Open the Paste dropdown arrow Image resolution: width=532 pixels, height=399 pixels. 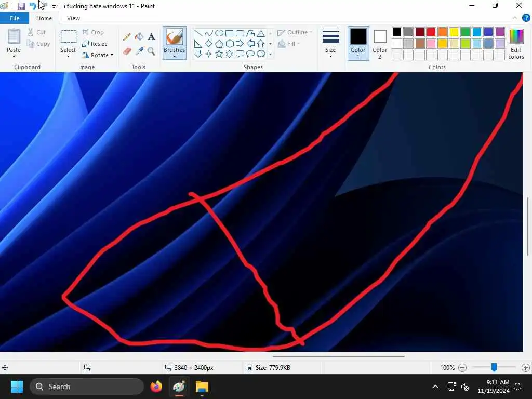(14, 56)
